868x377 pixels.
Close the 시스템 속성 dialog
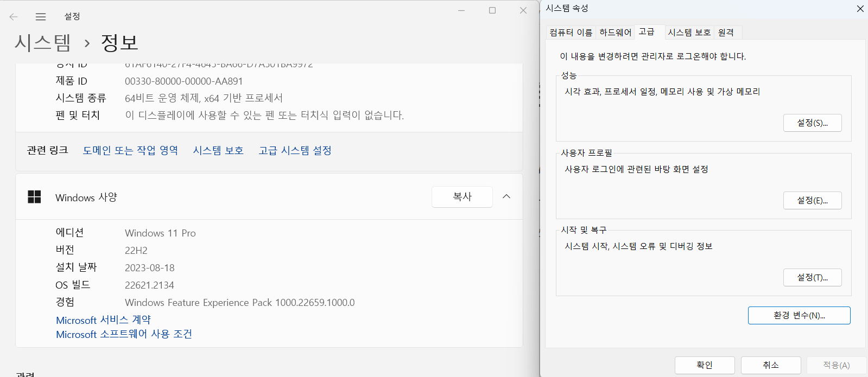(x=860, y=9)
